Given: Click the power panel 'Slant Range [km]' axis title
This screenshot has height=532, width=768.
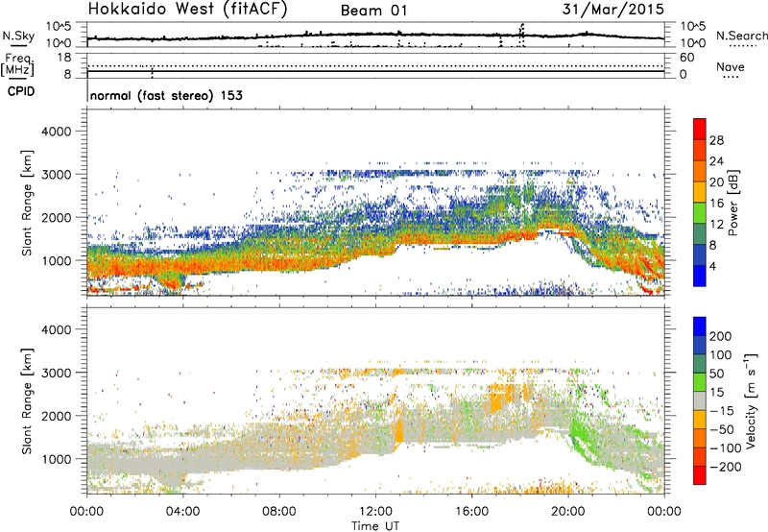Looking at the screenshot, I should (27, 203).
